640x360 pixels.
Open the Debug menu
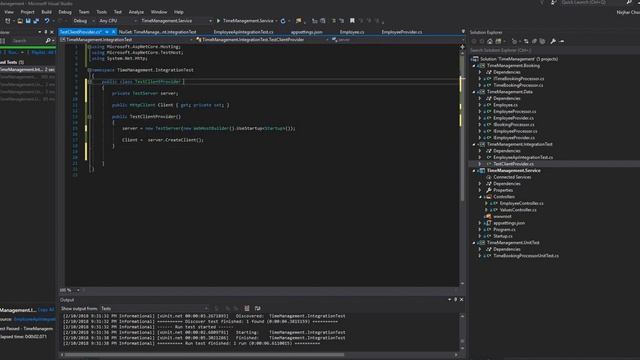click(x=65, y=12)
